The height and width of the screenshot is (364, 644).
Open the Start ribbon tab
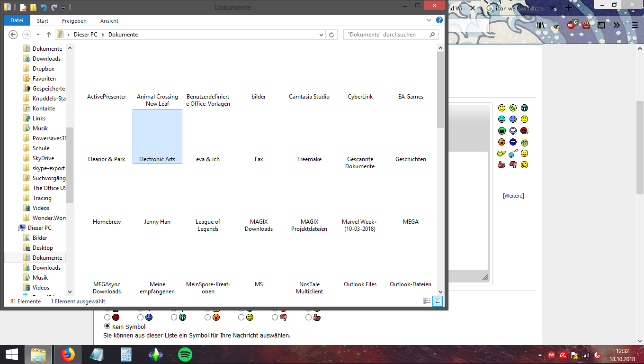click(43, 21)
